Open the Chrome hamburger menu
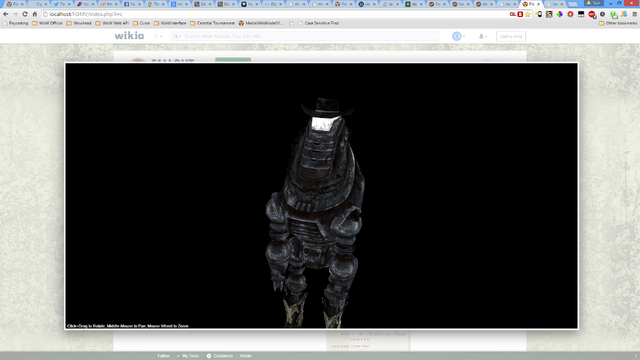 pyautogui.click(x=634, y=14)
